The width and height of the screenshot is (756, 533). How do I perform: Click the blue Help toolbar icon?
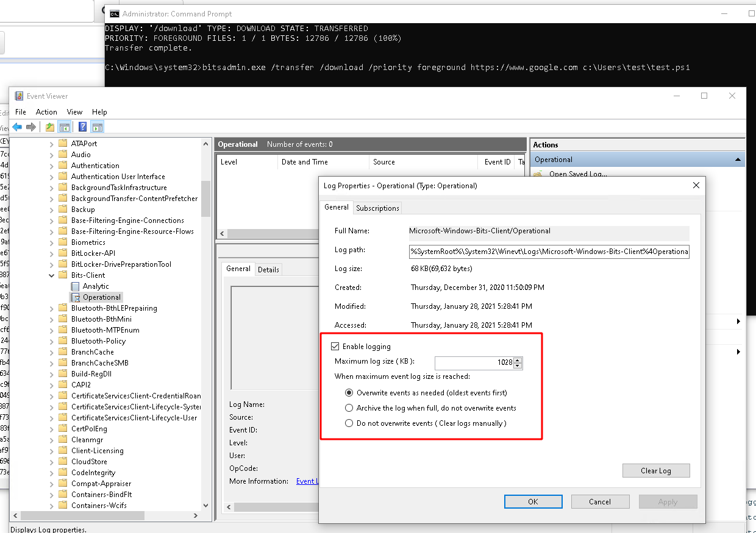[82, 127]
